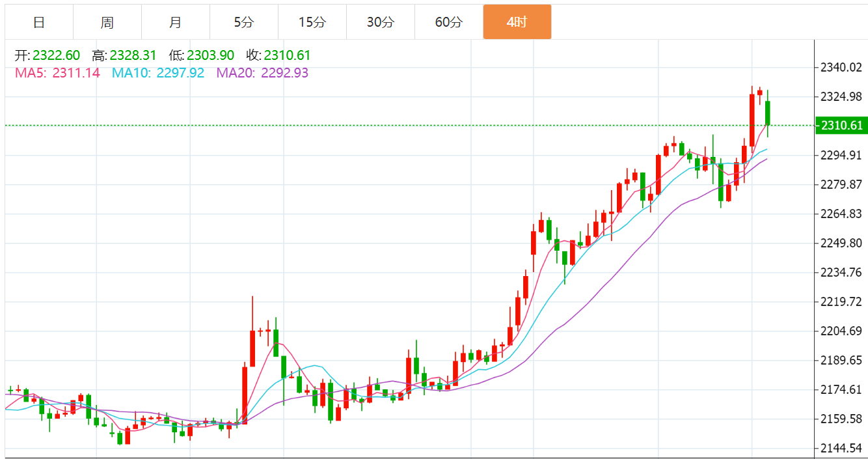Click the opening price 开:2322.60
The image size is (868, 459).
47,56
